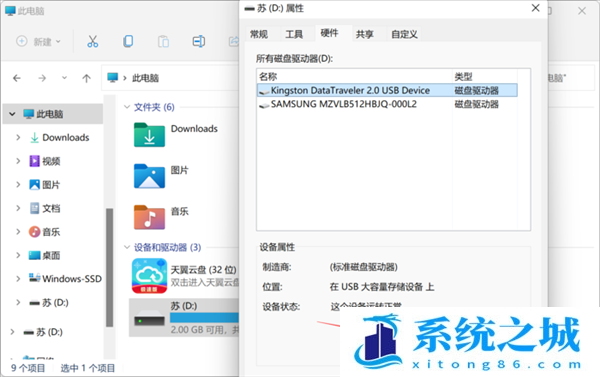Expand the 图片 node in the sidebar
This screenshot has width=600, height=377.
[x=18, y=185]
